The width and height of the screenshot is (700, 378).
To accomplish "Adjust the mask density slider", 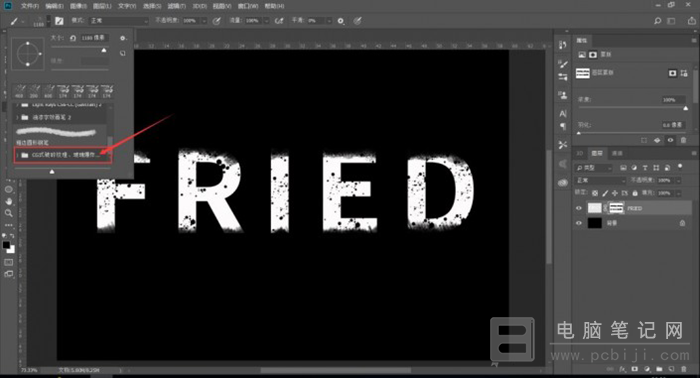I will coord(686,108).
